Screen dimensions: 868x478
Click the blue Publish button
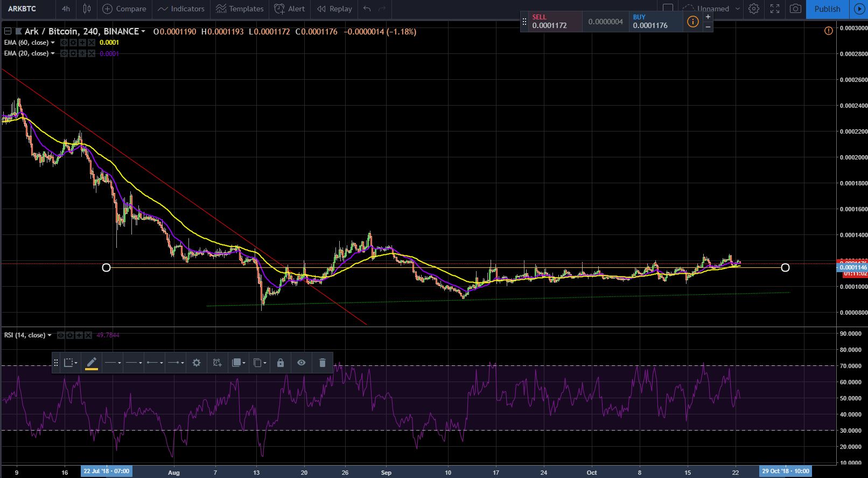tap(827, 9)
